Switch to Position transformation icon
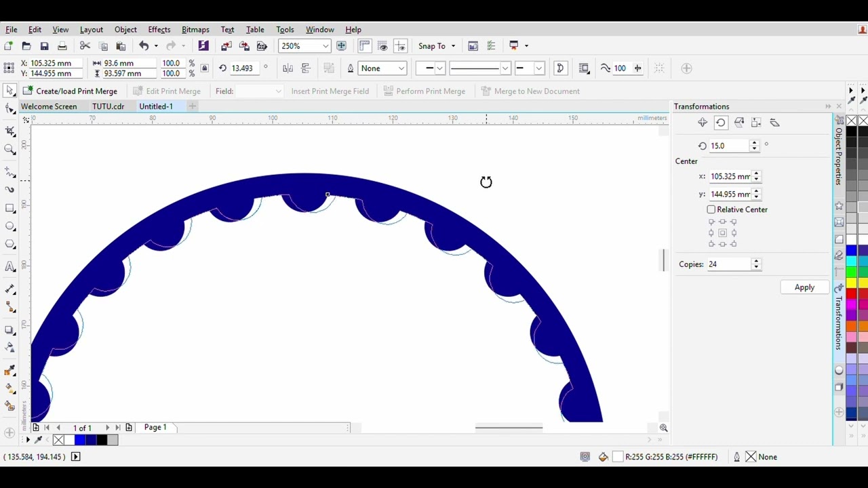868x488 pixels. [703, 123]
